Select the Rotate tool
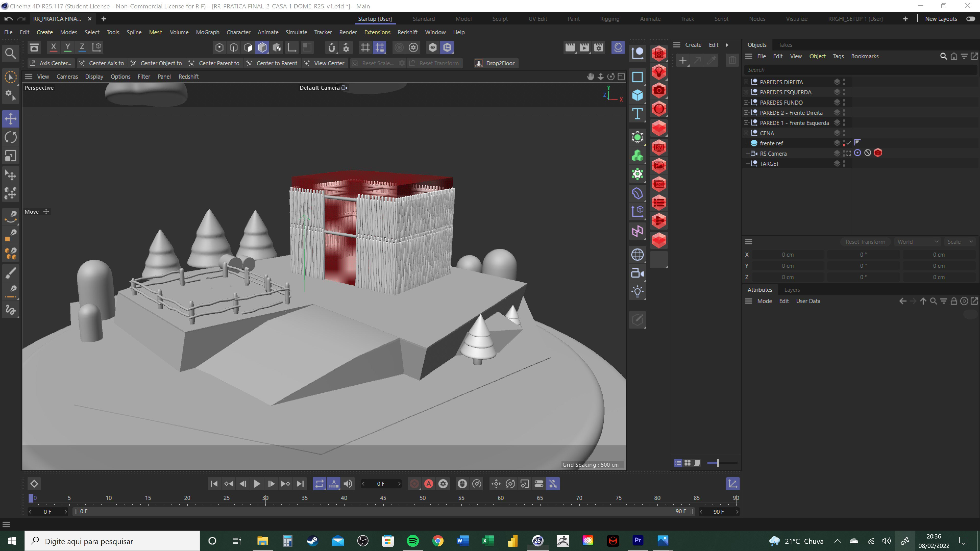The width and height of the screenshot is (980, 551). pyautogui.click(x=11, y=137)
